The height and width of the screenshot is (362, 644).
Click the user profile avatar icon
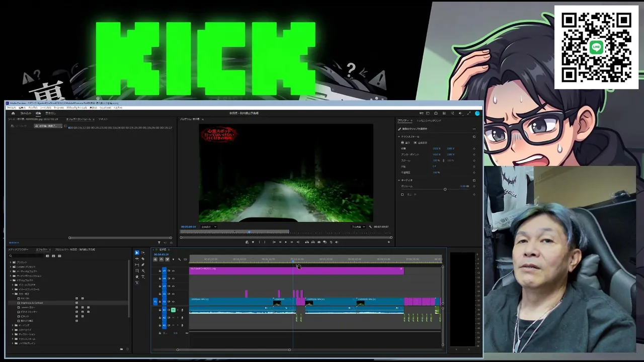pos(477,114)
